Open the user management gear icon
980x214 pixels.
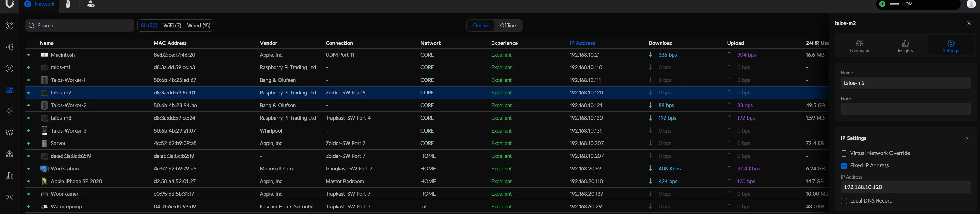point(91,4)
